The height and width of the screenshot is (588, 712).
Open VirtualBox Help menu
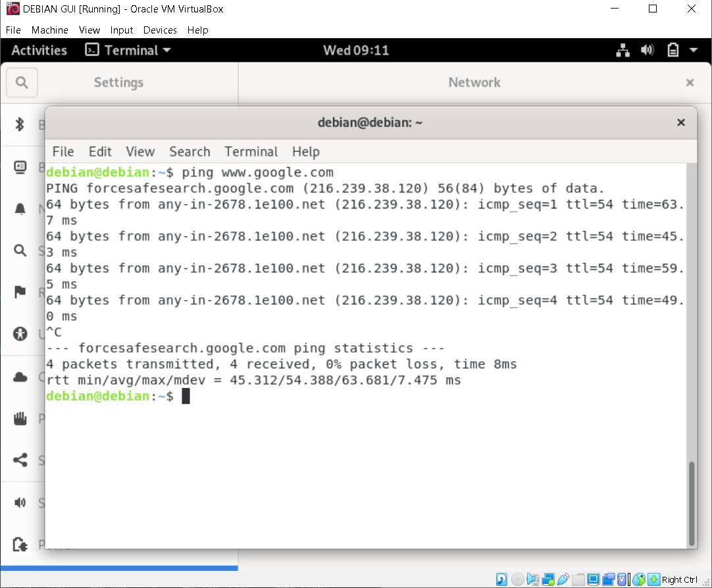click(198, 30)
